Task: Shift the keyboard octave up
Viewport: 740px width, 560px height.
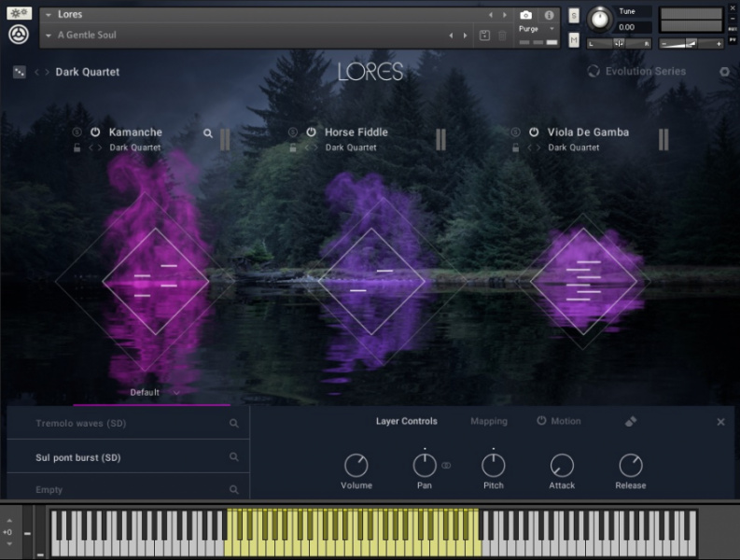Action: 9,521
